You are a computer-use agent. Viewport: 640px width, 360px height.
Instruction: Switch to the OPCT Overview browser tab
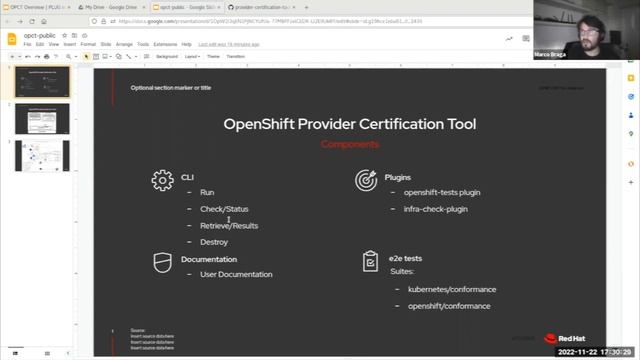click(36, 7)
